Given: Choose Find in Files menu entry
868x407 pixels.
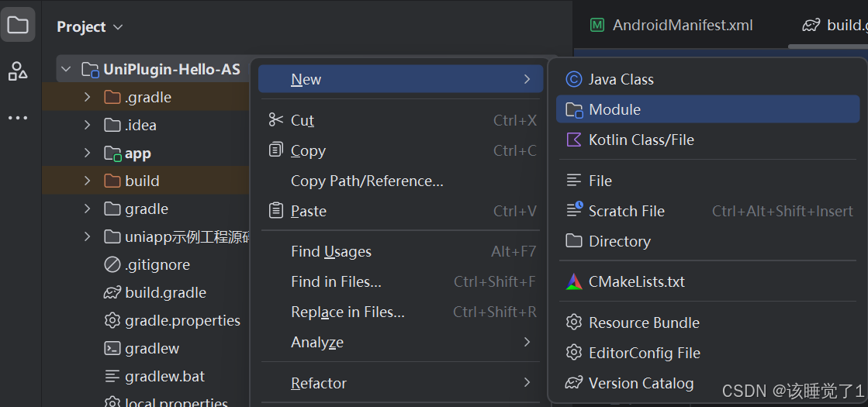Looking at the screenshot, I should pyautogui.click(x=336, y=281).
